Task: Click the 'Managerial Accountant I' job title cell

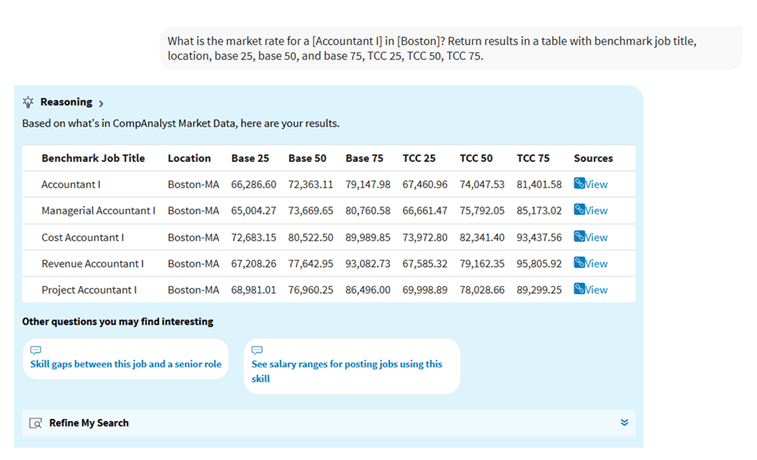Action: point(98,210)
